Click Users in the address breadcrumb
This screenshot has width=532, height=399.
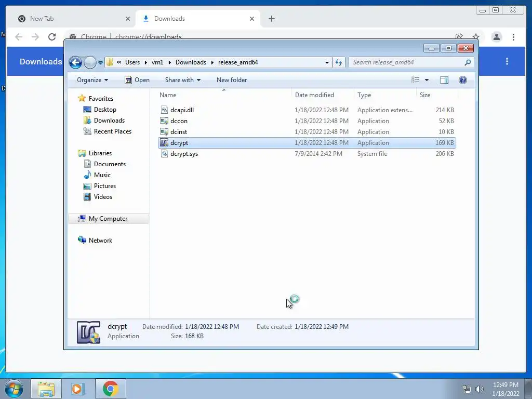[132, 62]
